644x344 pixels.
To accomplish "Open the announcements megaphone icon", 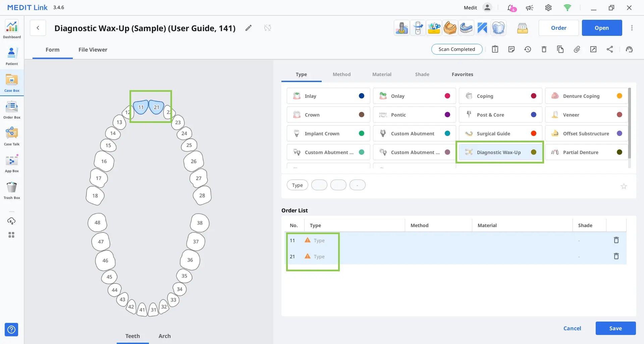I will 530,8.
